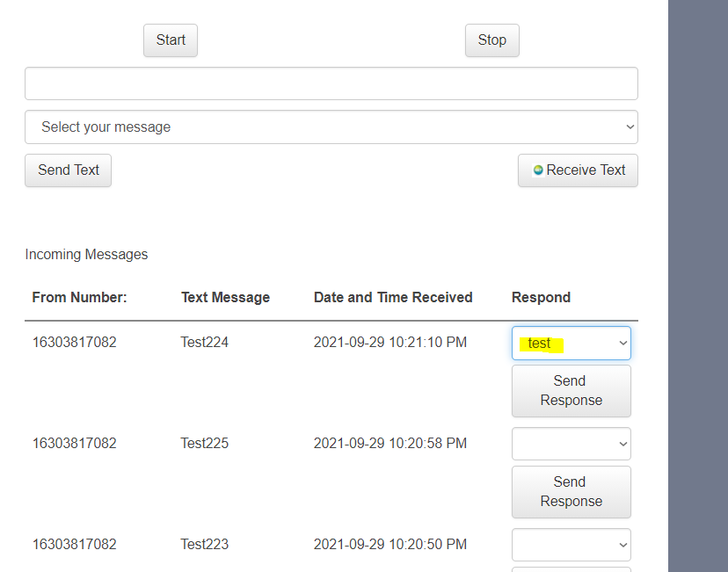Select the Test224 message text
Screen dimensions: 728x572
point(204,343)
